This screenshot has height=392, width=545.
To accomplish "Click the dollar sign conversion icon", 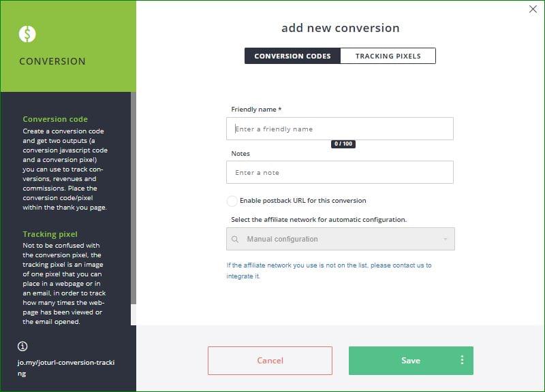I will [x=27, y=34].
